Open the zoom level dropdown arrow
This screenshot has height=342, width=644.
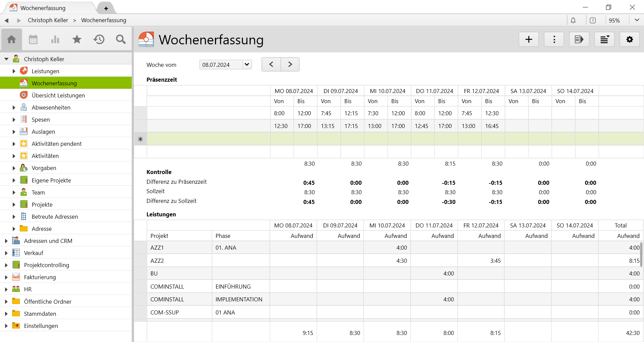[637, 20]
